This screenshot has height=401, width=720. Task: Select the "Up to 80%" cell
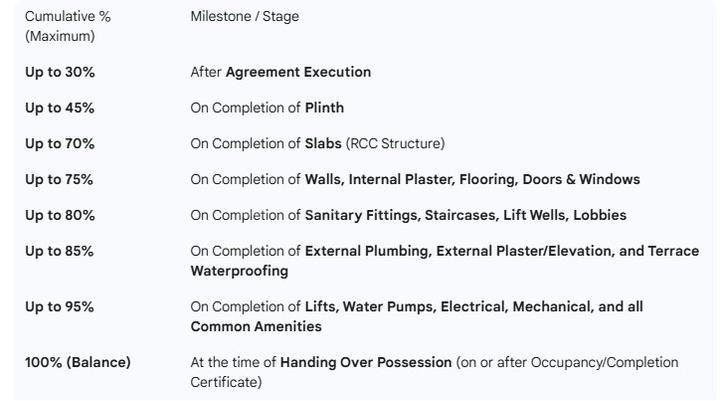(x=59, y=215)
